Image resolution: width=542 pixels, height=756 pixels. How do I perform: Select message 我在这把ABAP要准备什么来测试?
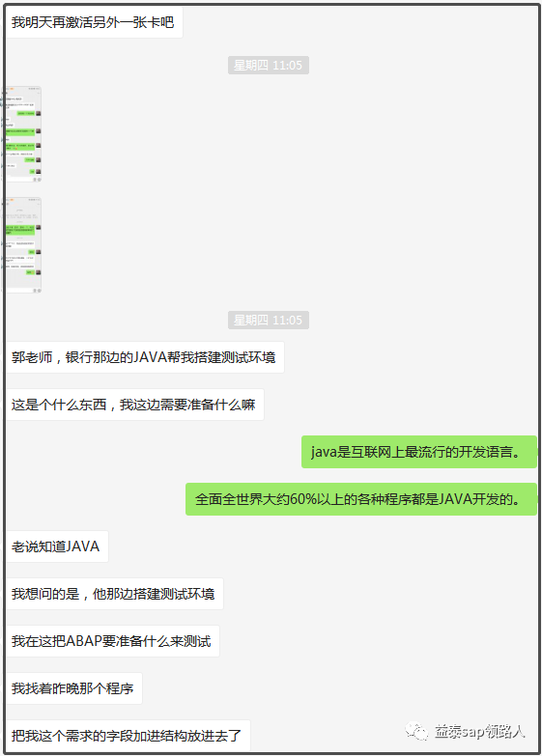coord(112,641)
